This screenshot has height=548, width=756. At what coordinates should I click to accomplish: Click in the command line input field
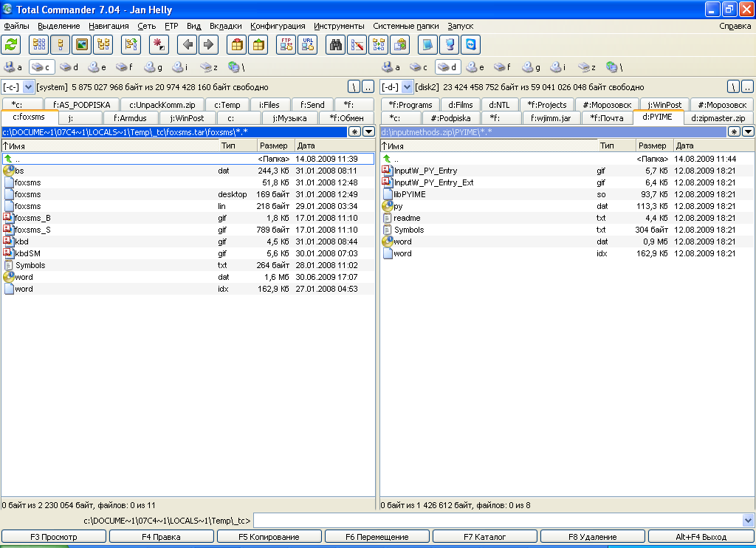pos(498,521)
